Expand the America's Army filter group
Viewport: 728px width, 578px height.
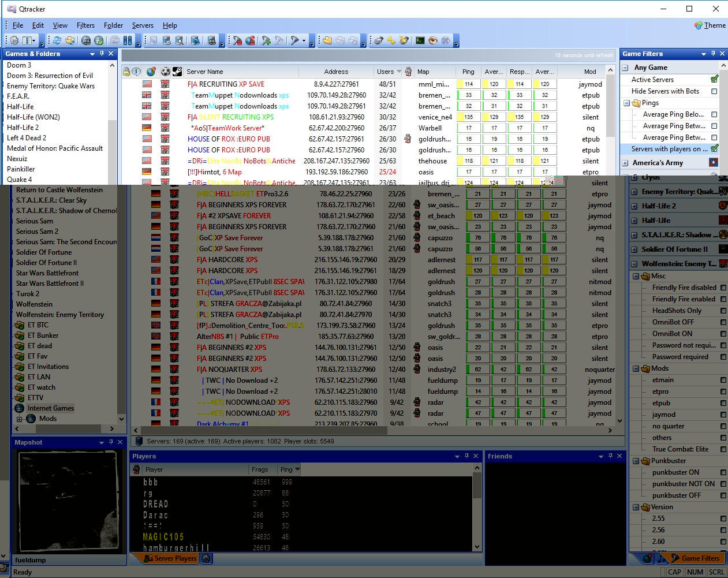point(625,163)
